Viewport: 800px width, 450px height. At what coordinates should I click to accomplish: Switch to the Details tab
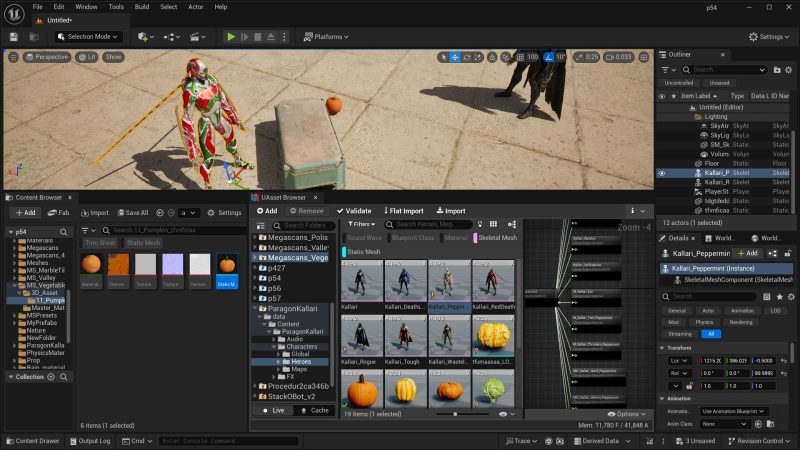pos(679,238)
